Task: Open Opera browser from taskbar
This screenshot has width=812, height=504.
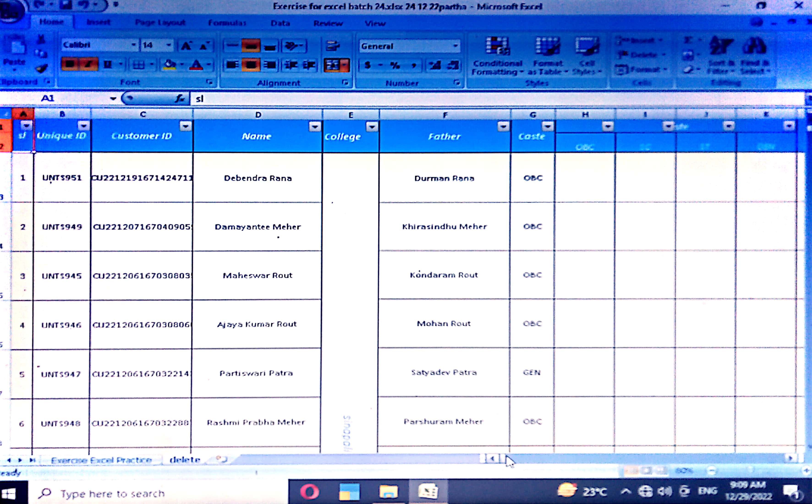Action: pos(309,492)
